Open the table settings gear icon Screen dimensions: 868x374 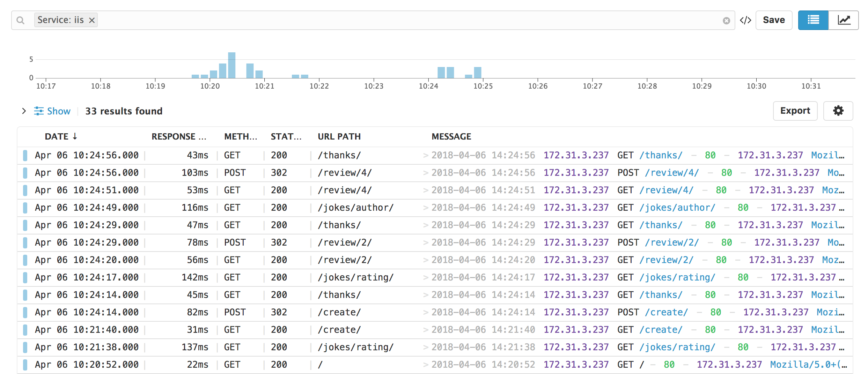click(838, 111)
